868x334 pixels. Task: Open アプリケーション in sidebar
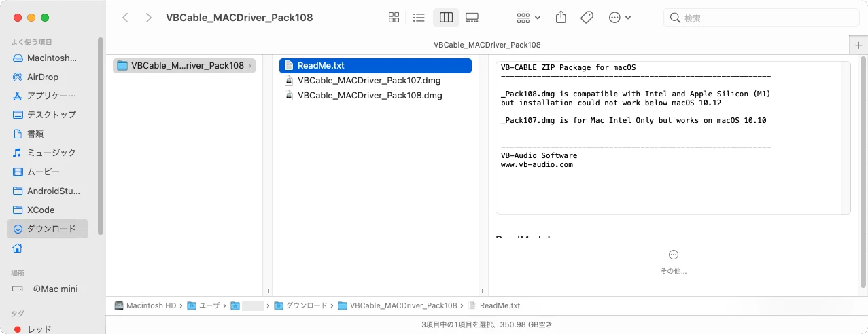click(x=48, y=96)
